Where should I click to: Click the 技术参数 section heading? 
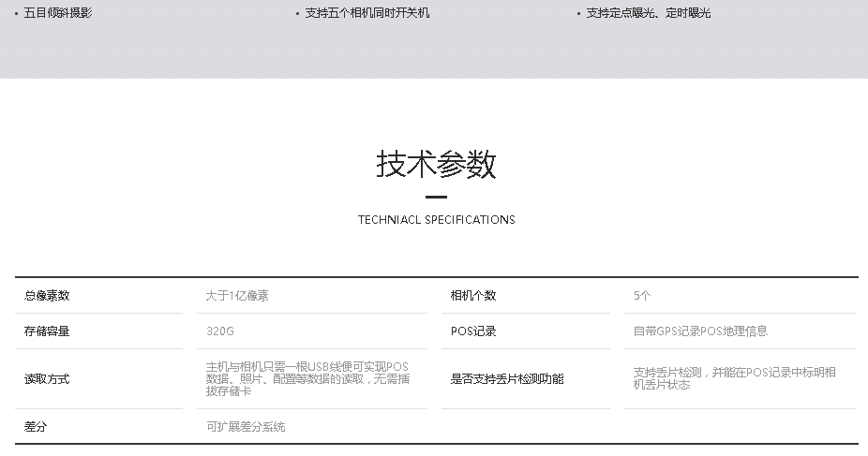pyautogui.click(x=436, y=165)
